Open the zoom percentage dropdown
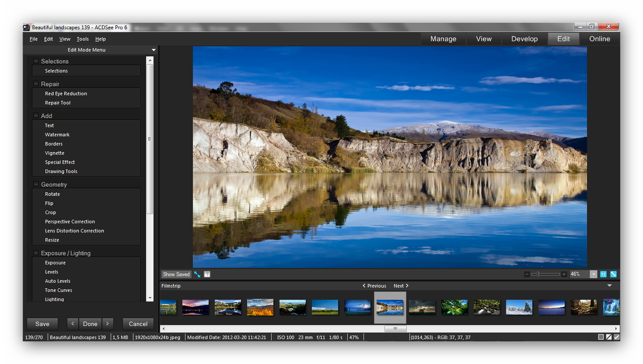This screenshot has height=364, width=643. click(x=594, y=274)
